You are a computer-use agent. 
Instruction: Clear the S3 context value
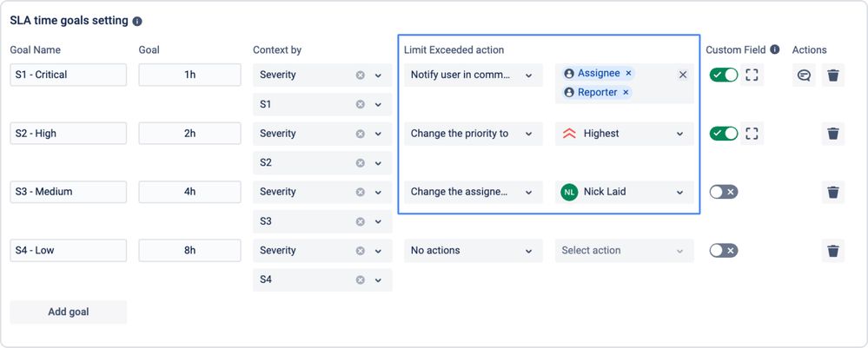coord(361,221)
